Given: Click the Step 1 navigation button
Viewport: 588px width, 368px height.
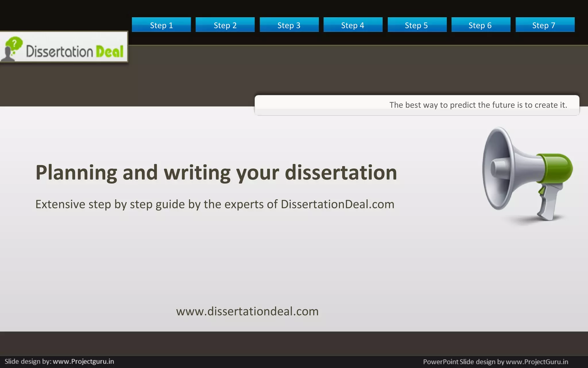Looking at the screenshot, I should (x=161, y=25).
